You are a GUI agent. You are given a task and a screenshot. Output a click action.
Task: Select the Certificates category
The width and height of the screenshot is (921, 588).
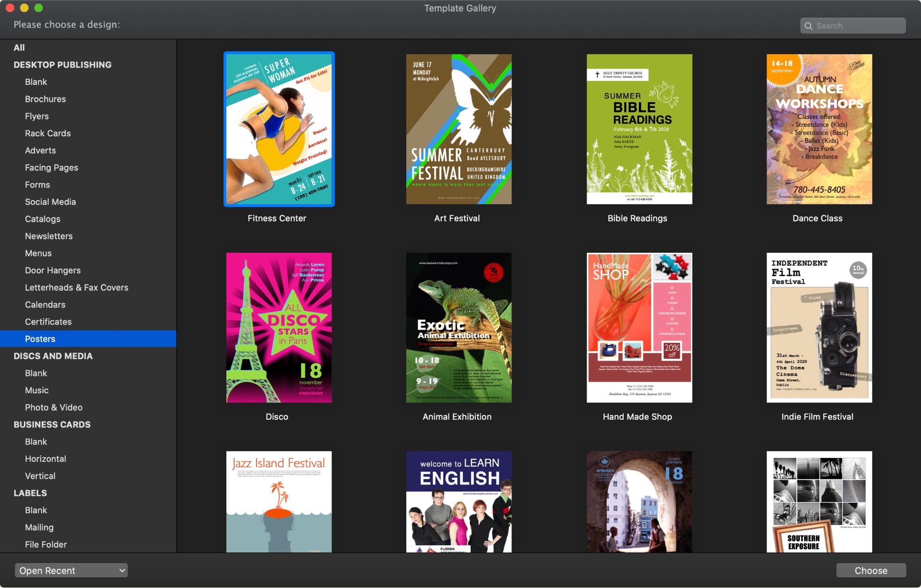click(x=48, y=321)
